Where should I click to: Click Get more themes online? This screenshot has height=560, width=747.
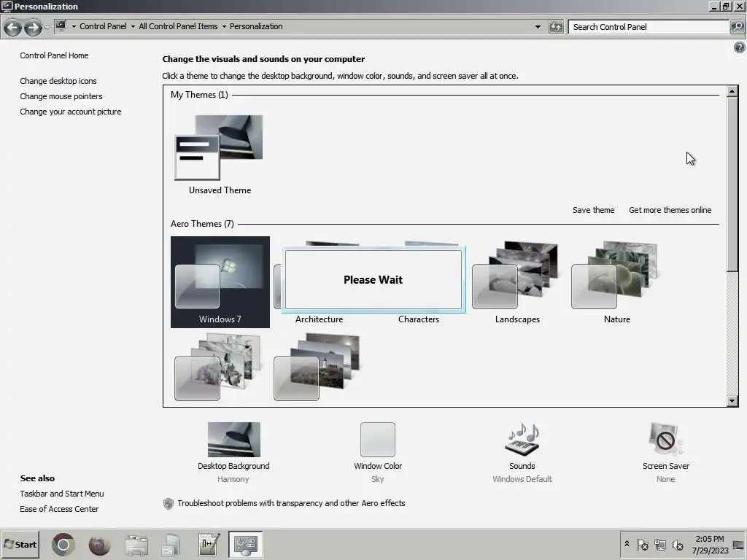tap(670, 210)
